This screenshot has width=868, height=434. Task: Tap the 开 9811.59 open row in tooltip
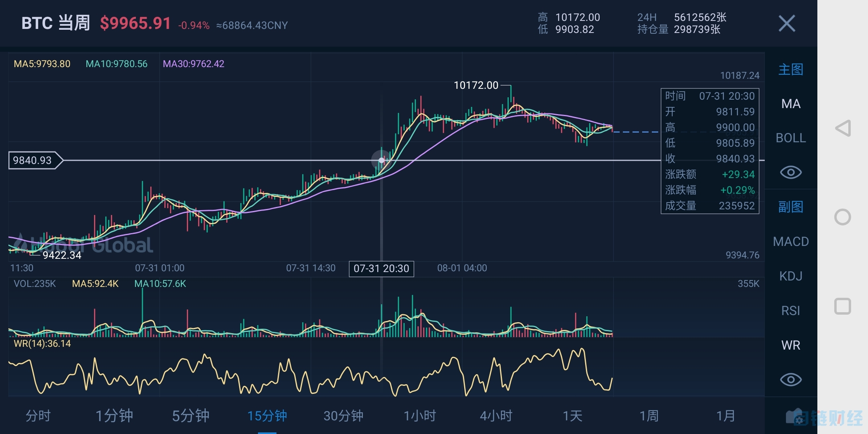(710, 112)
